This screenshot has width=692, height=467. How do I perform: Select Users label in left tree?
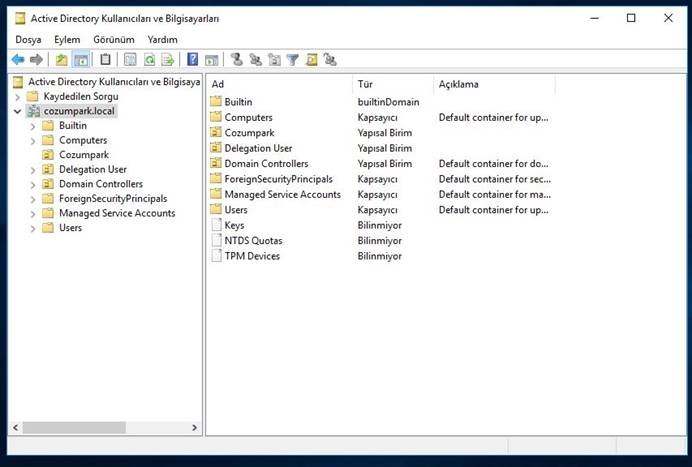point(71,227)
